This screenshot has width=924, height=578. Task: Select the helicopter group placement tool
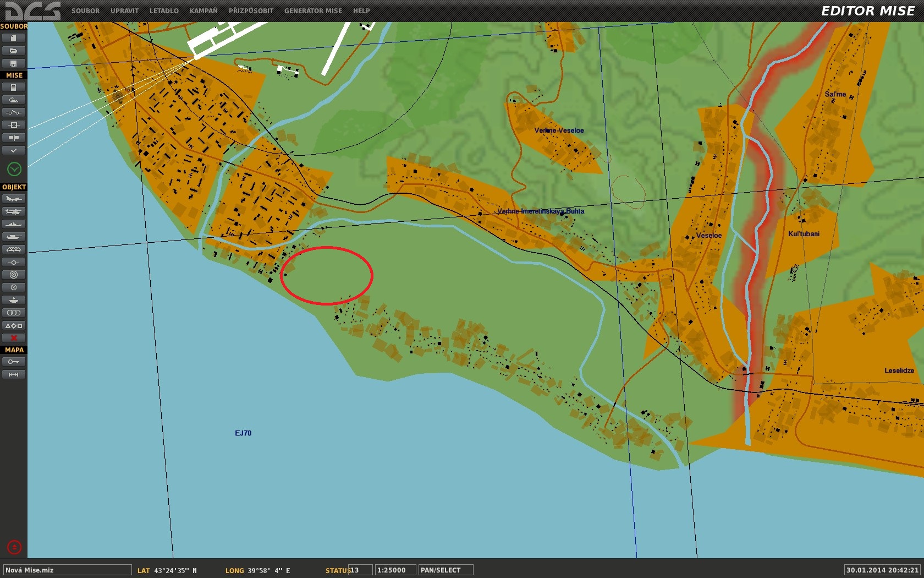click(x=14, y=211)
